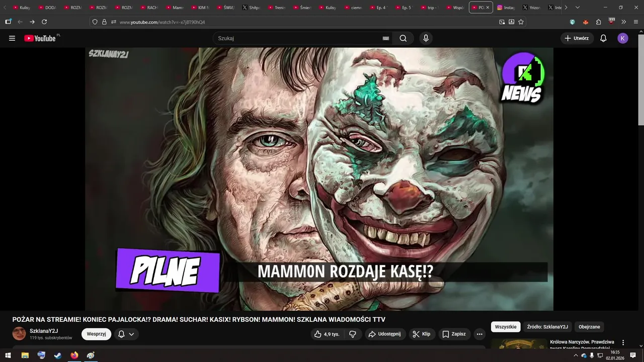Open the taskbar clock showing 16:35
644x362 pixels.
pos(615,355)
